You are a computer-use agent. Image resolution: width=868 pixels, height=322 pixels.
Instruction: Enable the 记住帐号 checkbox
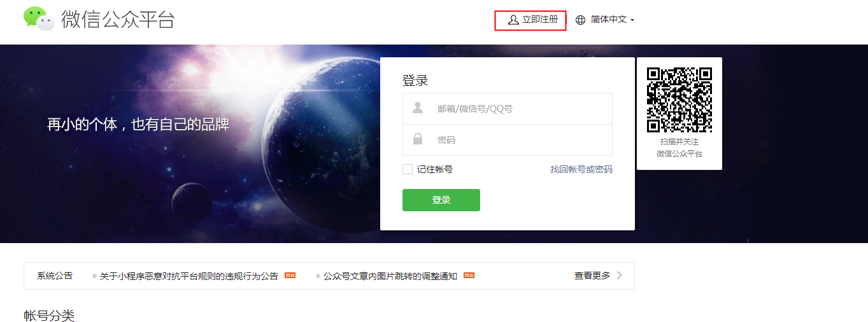408,169
